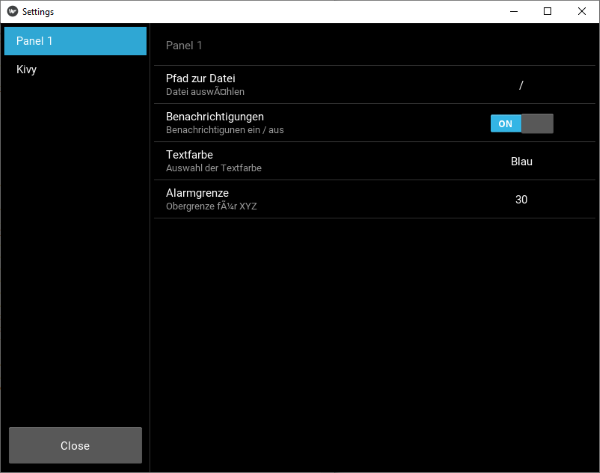Click the Close button in sidebar
This screenshot has width=600, height=473.
tap(75, 445)
